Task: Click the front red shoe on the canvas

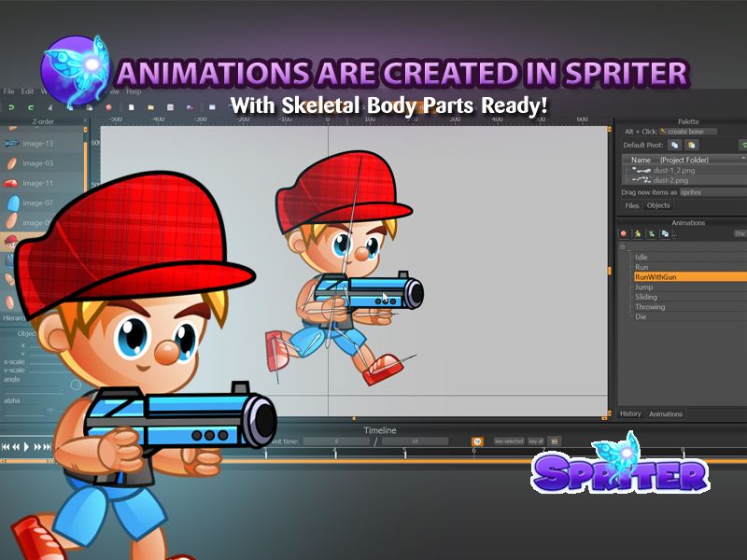Action: pyautogui.click(x=384, y=369)
